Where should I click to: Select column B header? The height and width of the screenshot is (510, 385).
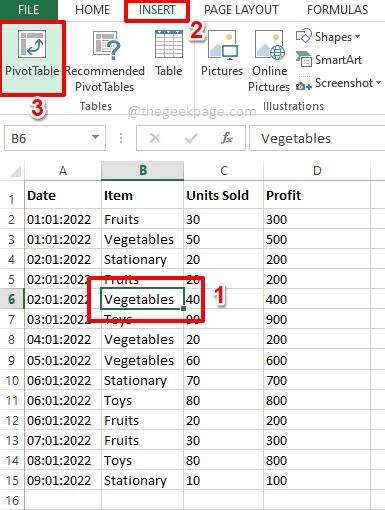142,170
